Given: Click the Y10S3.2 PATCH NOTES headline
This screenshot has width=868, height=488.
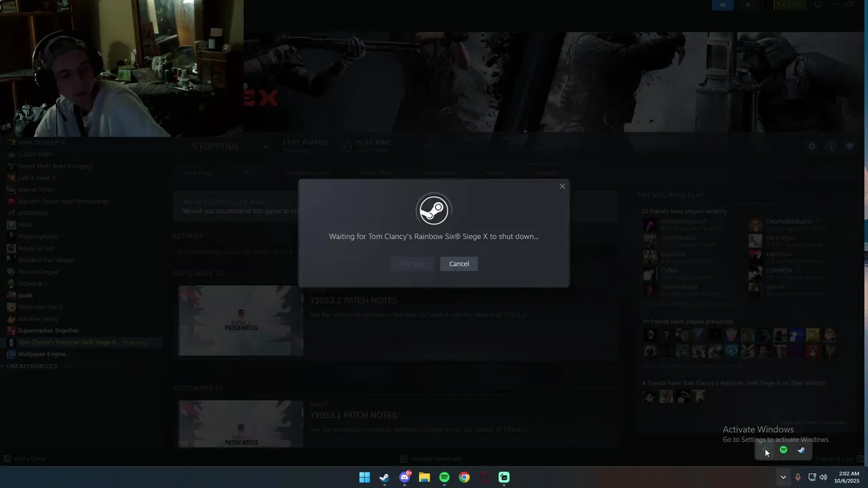Looking at the screenshot, I should click(353, 300).
